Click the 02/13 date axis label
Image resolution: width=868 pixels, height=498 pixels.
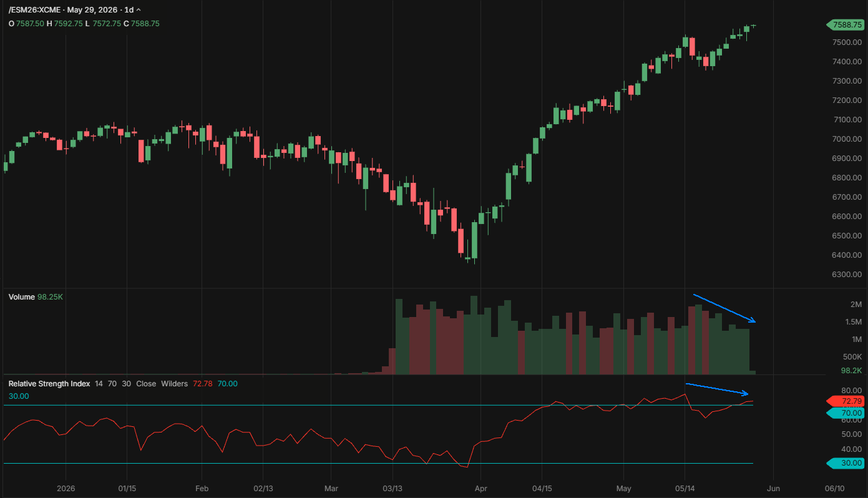pos(263,489)
